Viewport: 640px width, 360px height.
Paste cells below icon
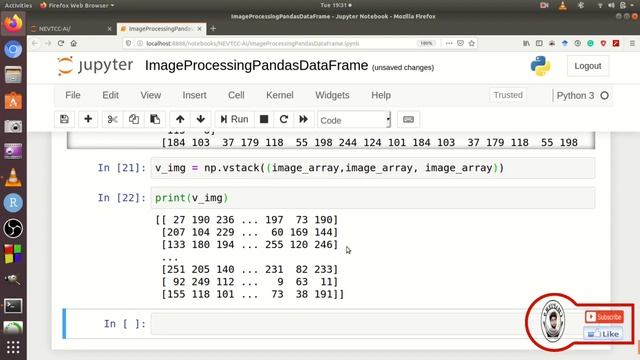[x=155, y=119]
